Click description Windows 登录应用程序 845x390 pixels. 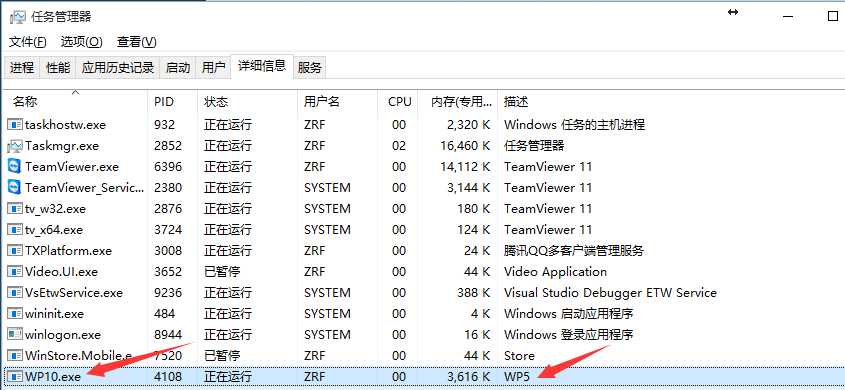click(x=569, y=335)
